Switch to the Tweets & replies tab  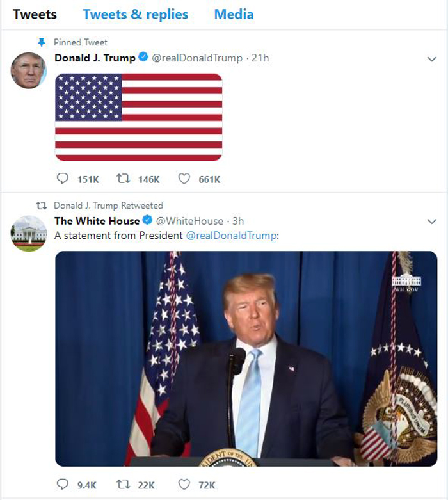136,14
